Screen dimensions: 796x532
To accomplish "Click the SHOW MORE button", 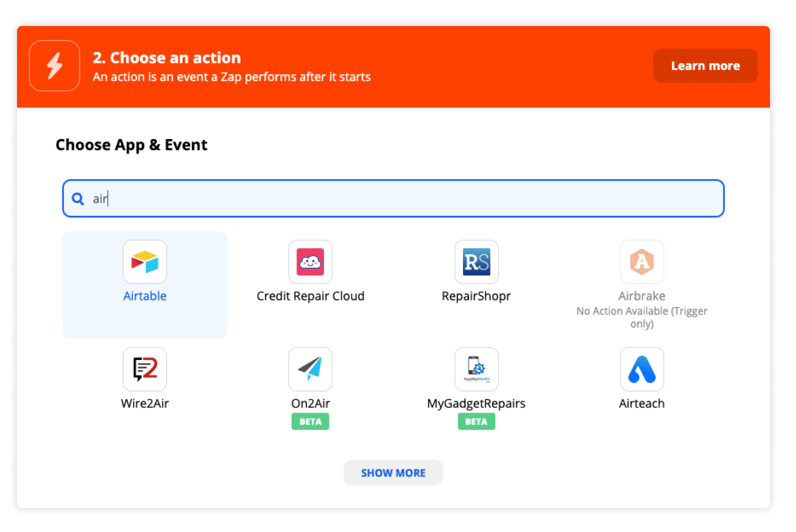I will (x=393, y=472).
